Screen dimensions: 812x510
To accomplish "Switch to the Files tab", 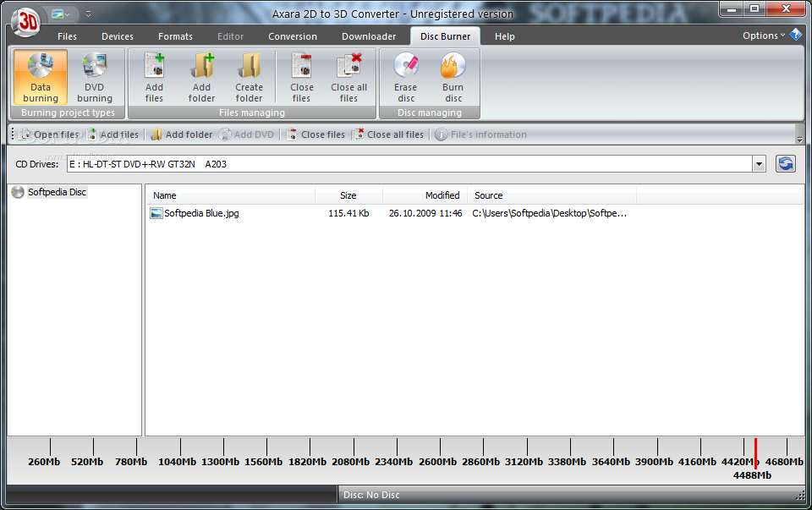I will point(67,36).
